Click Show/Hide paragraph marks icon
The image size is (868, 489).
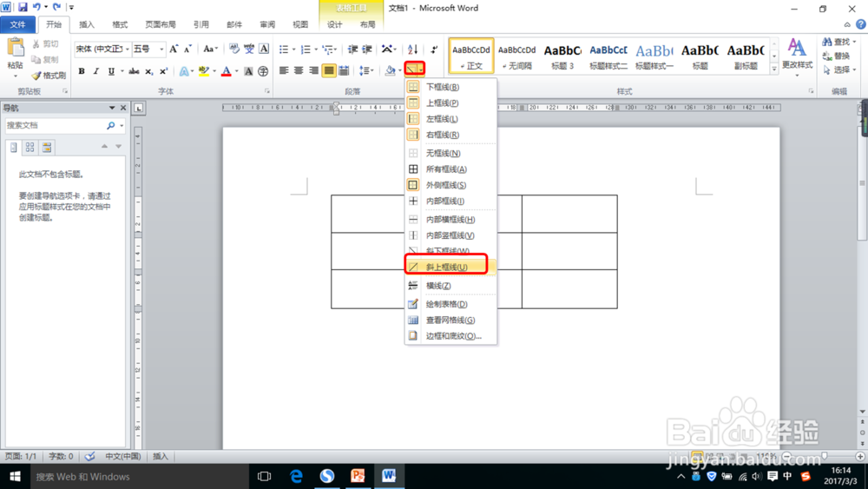pyautogui.click(x=434, y=50)
